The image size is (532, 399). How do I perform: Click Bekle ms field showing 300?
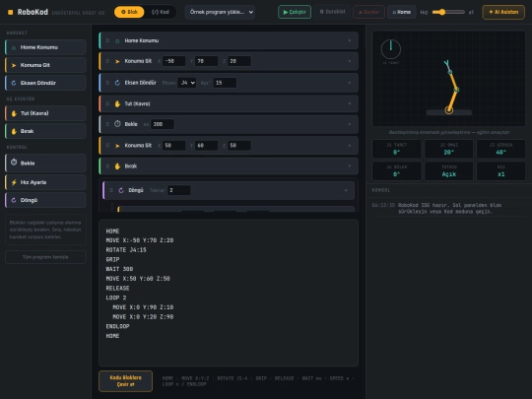(163, 124)
